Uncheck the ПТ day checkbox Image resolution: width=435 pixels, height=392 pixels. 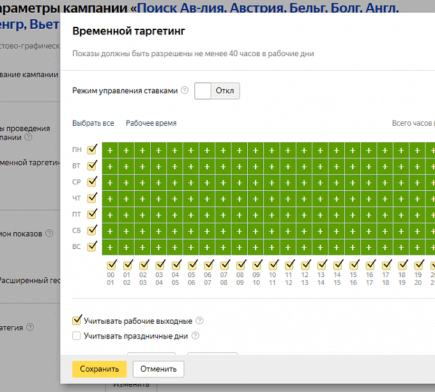tap(92, 214)
